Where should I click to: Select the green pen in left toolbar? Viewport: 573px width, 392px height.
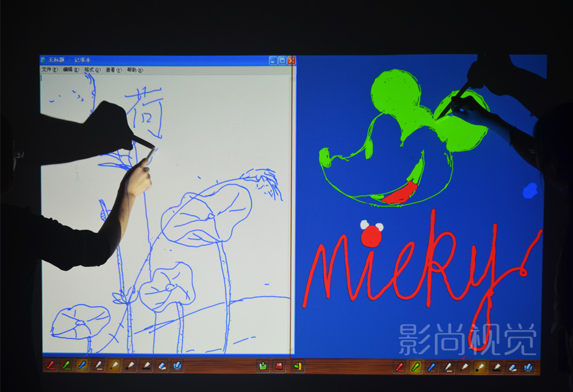[67, 365]
